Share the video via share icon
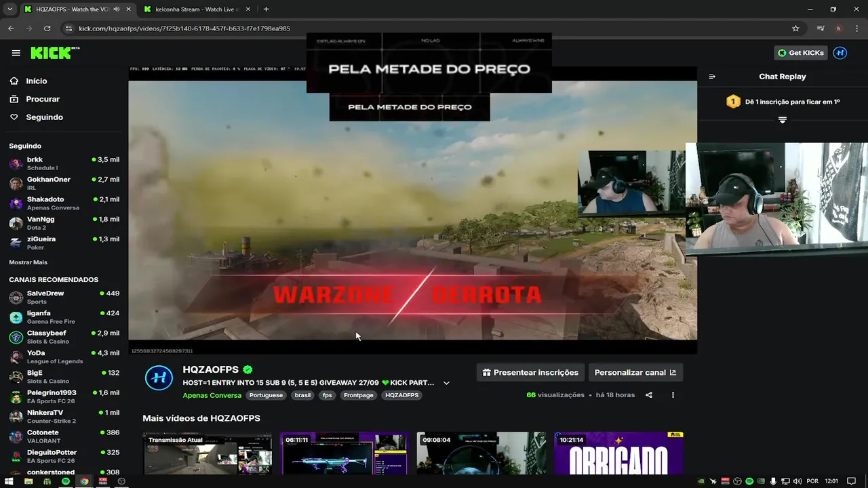Viewport: 868px width, 488px height. pos(649,395)
